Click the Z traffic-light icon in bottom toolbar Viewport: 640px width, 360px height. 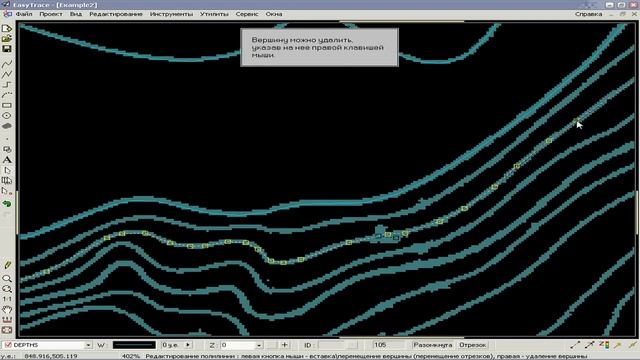[x=604, y=345]
